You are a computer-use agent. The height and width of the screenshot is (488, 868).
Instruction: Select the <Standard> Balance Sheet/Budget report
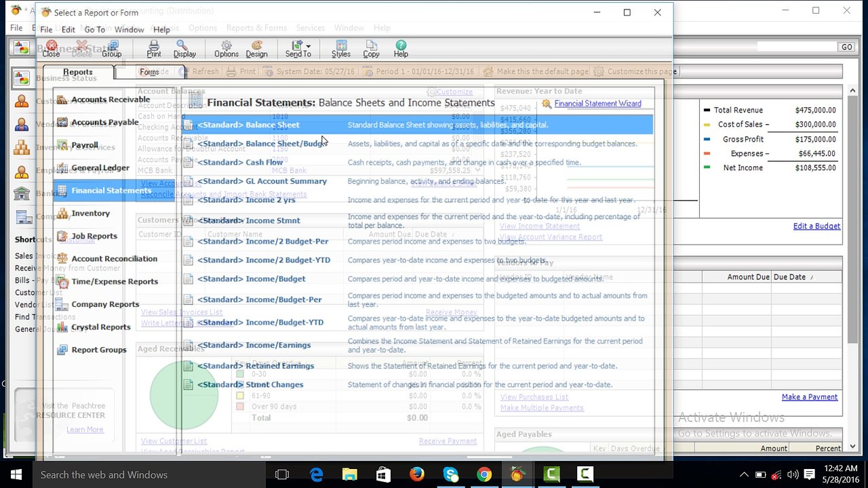pos(417,144)
